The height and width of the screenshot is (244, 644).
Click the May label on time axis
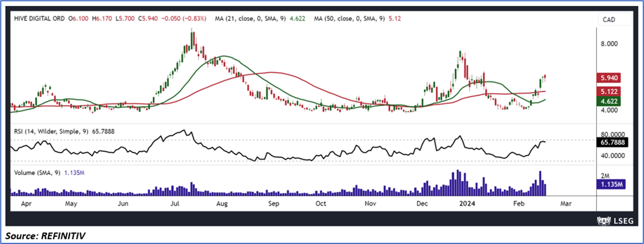[71, 203]
